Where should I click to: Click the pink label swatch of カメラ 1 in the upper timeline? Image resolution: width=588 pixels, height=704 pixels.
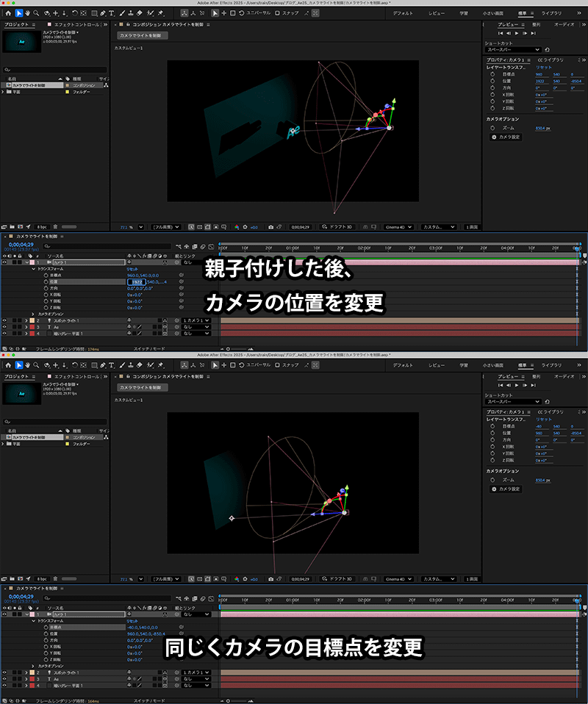[32, 262]
